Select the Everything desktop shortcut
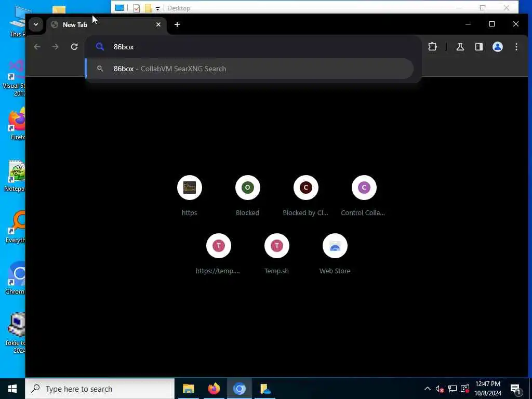This screenshot has height=399, width=532. click(x=15, y=227)
